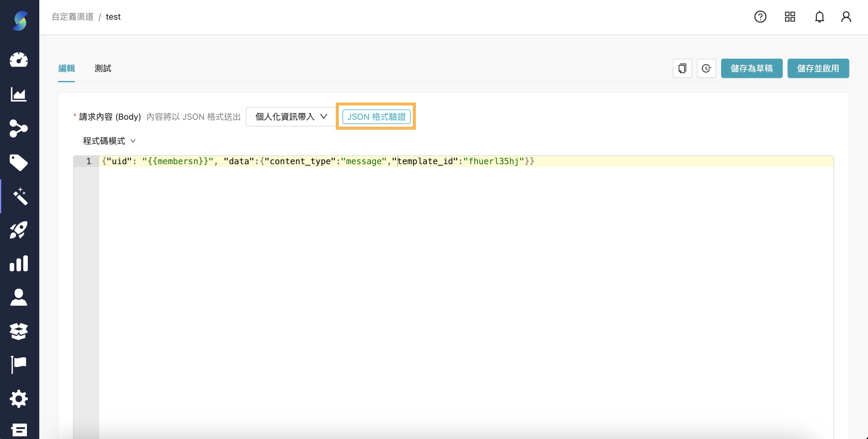Open the version history clock icon

[x=707, y=68]
